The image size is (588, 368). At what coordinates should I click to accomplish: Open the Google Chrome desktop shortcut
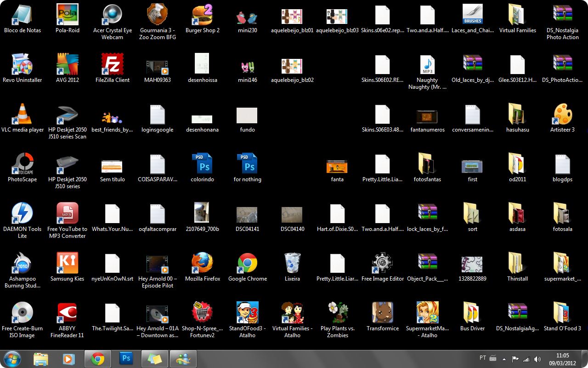pos(247,264)
